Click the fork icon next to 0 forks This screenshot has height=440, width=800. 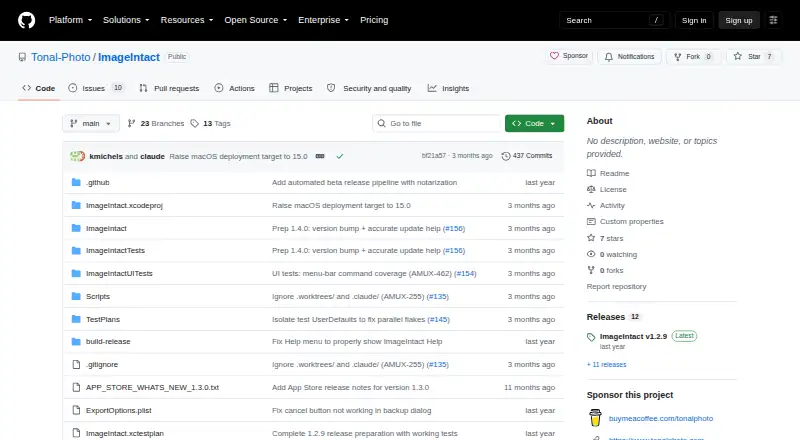click(x=591, y=270)
